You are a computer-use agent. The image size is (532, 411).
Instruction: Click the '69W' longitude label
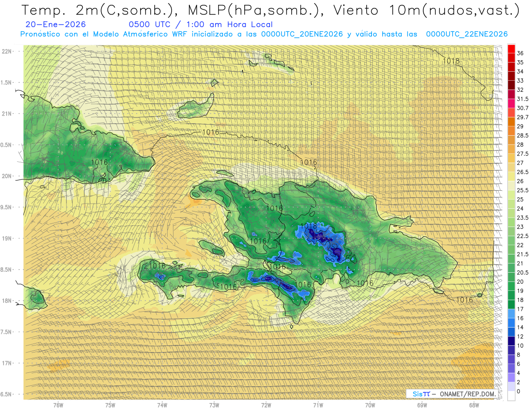pos(422,405)
